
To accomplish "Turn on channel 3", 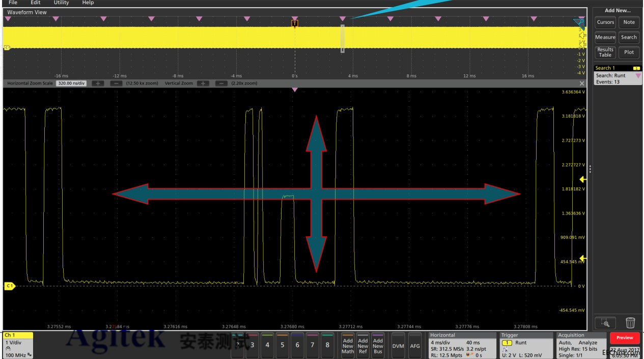I will [253, 345].
